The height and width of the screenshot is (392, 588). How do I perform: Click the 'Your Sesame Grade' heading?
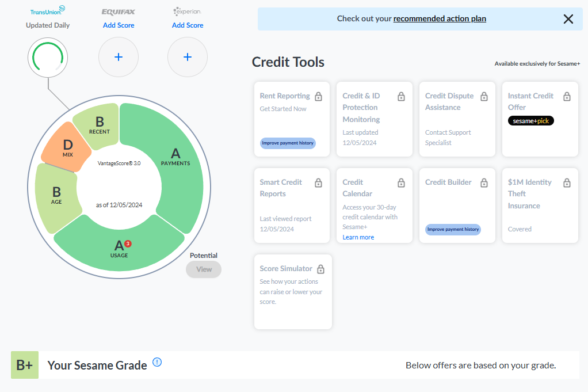(97, 365)
